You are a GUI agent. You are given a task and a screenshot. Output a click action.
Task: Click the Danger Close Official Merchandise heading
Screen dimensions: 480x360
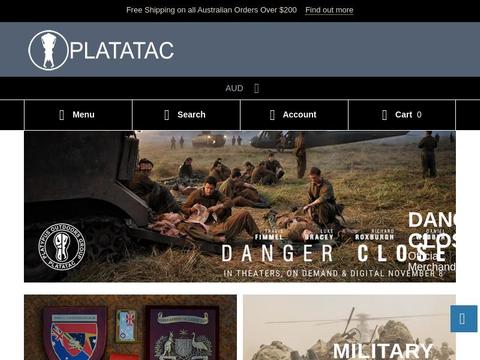click(x=432, y=241)
